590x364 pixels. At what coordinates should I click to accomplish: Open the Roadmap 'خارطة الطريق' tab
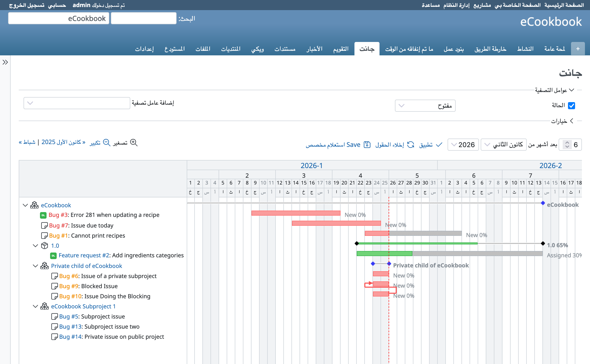490,49
